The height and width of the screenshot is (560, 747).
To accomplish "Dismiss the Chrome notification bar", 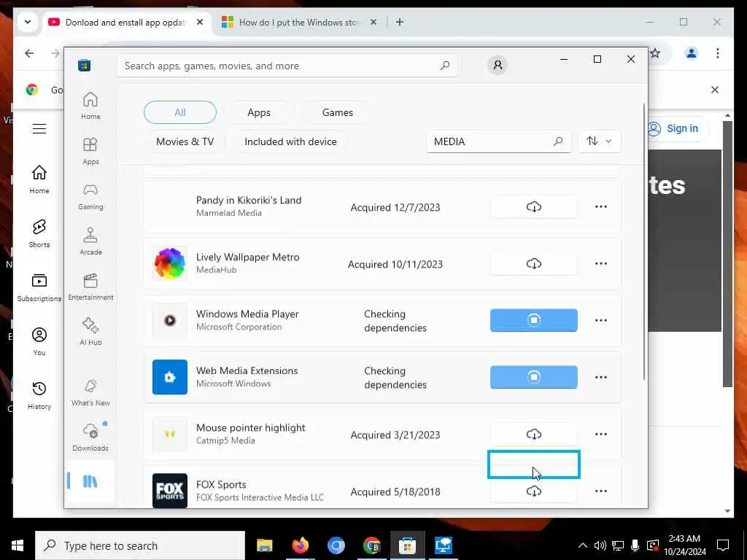I will coord(715,90).
